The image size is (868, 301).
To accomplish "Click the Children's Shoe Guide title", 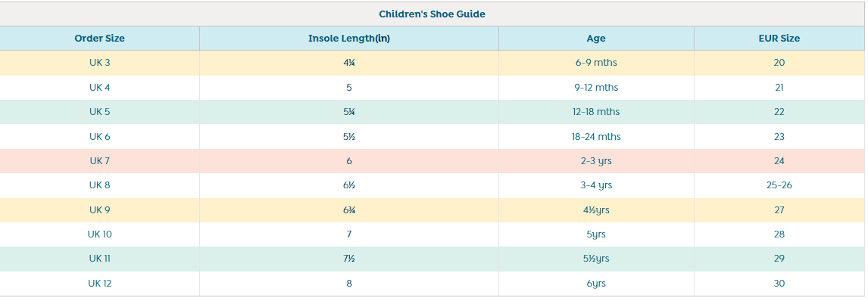I will tap(432, 14).
